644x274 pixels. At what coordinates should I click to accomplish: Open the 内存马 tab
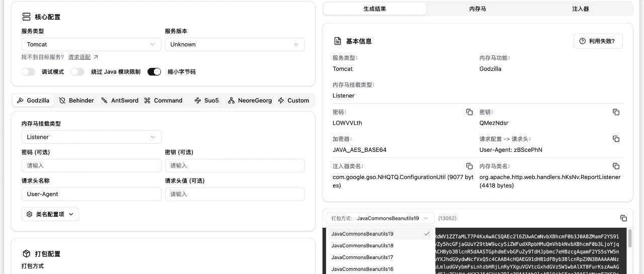(477, 9)
